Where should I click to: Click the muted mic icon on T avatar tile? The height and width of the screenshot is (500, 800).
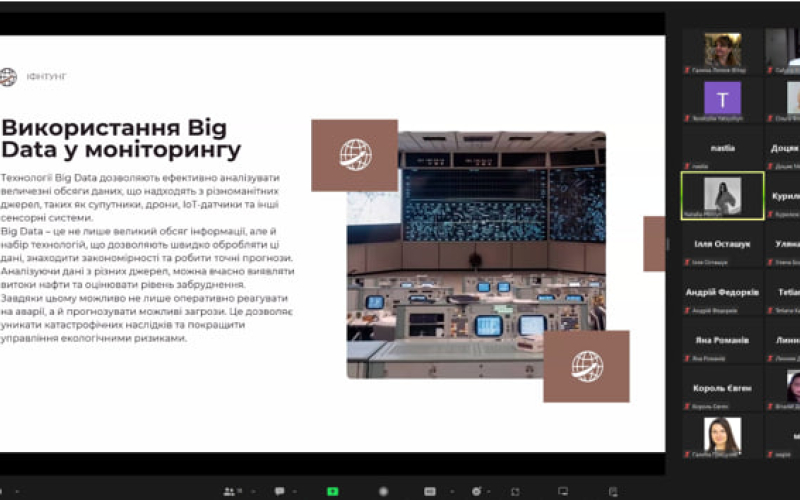pyautogui.click(x=687, y=118)
